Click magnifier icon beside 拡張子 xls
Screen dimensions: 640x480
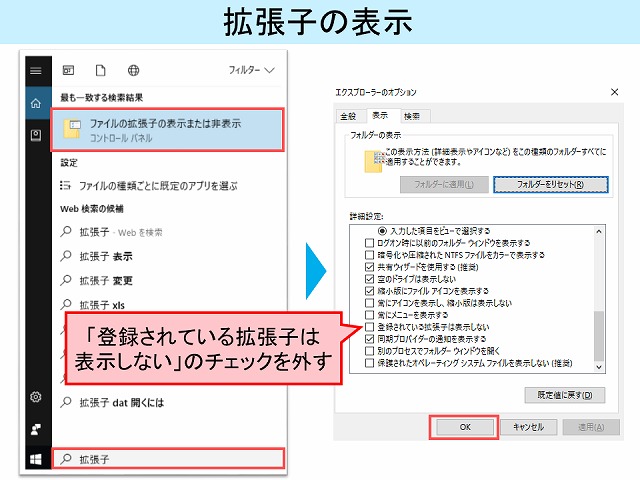click(x=66, y=304)
